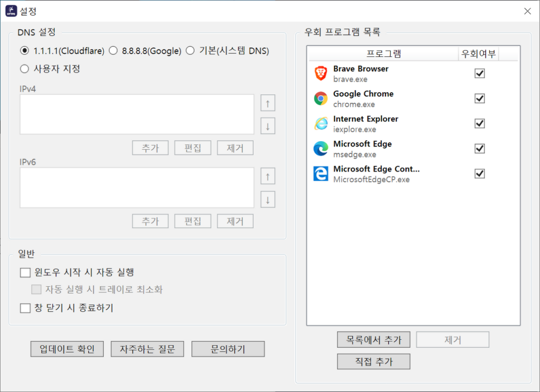Click inside the IPv4 address list box
540x392 pixels.
point(137,114)
